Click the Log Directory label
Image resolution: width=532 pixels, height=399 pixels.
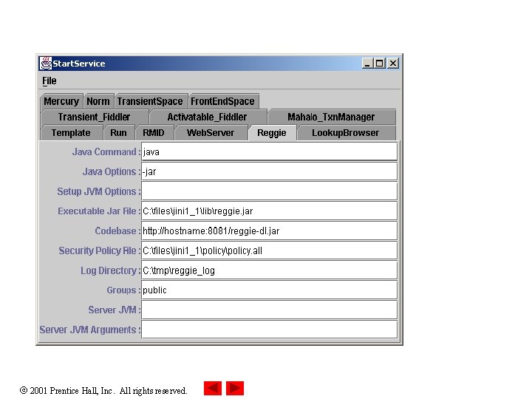(x=110, y=270)
